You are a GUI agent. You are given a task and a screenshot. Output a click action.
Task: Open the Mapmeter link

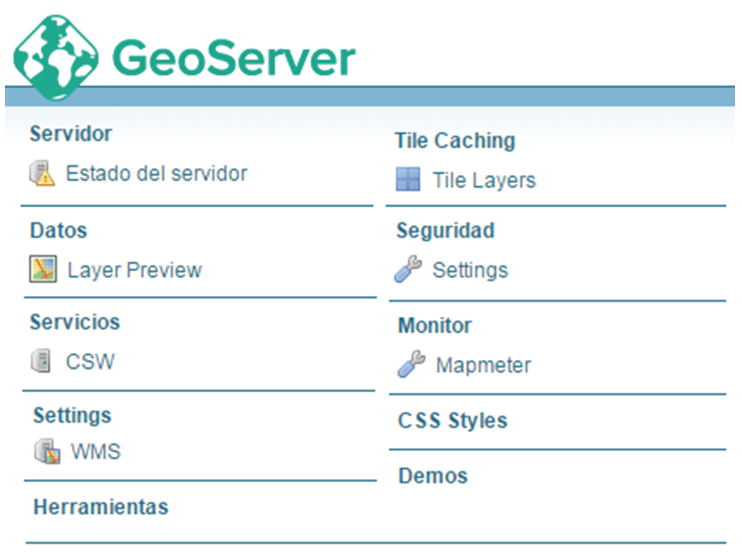tap(484, 365)
